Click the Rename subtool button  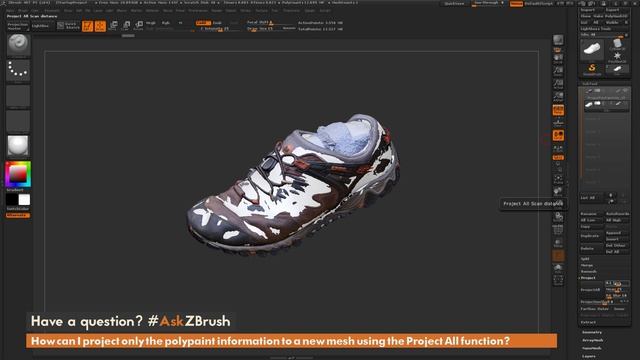tap(591, 214)
